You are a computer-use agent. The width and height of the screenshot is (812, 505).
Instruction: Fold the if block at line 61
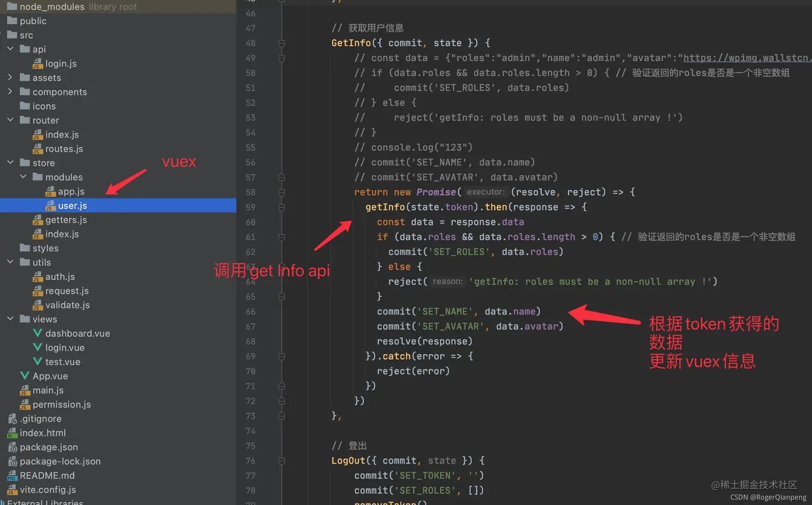pyautogui.click(x=281, y=237)
